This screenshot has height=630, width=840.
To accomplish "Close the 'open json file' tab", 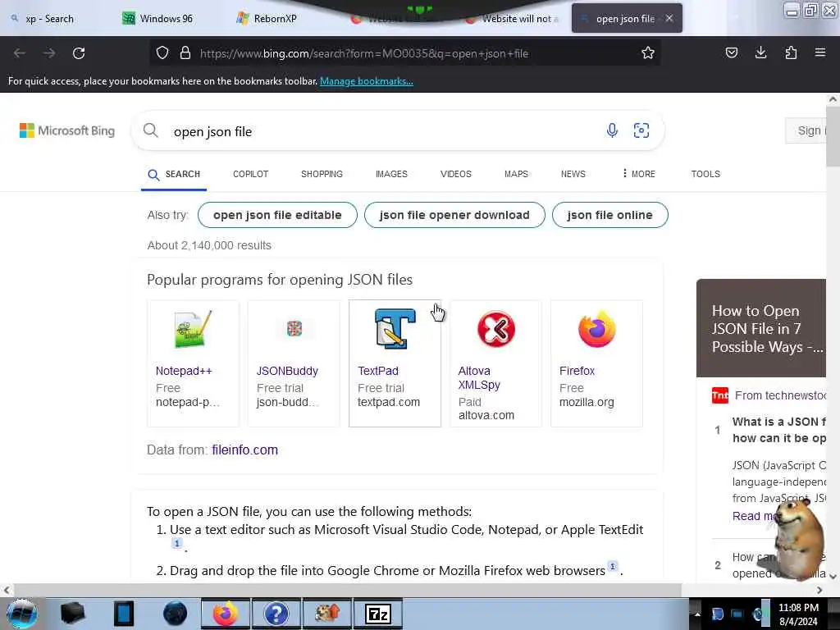I will 669,18.
